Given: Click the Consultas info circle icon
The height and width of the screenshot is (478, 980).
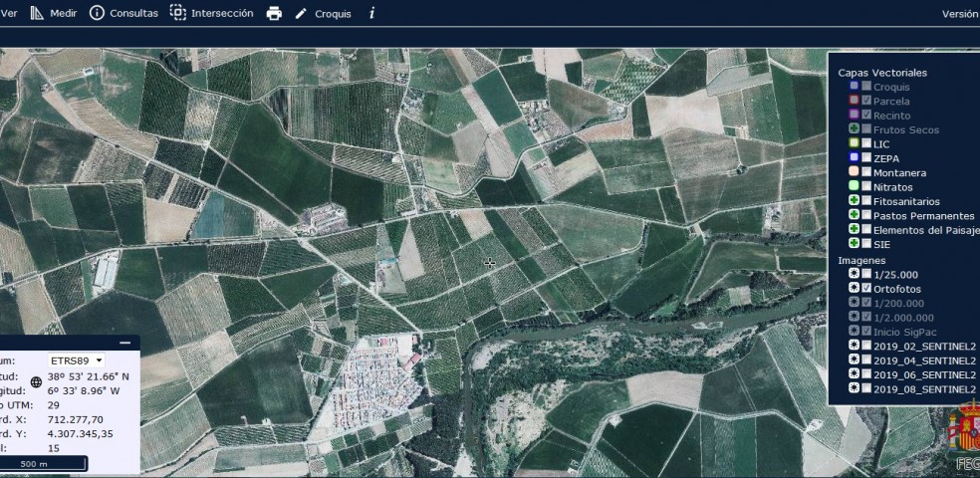Looking at the screenshot, I should click(97, 13).
